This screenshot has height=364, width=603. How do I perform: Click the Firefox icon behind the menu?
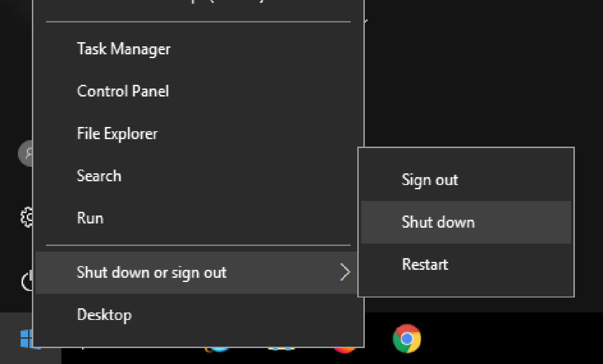coord(344,349)
